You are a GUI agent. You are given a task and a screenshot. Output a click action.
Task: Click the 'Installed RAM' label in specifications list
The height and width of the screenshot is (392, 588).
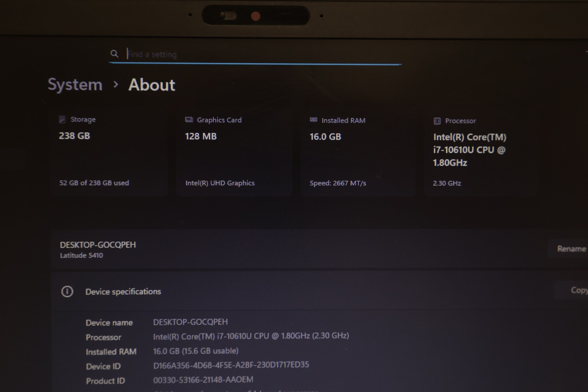[111, 352]
